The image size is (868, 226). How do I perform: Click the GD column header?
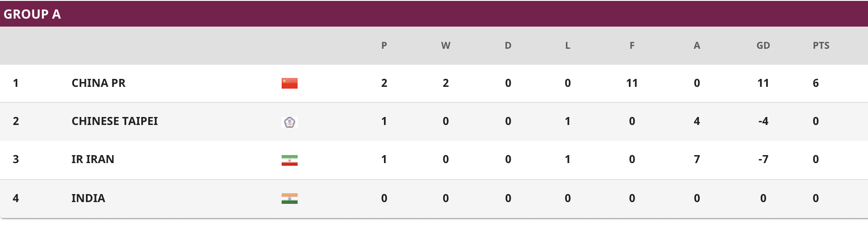click(x=763, y=45)
